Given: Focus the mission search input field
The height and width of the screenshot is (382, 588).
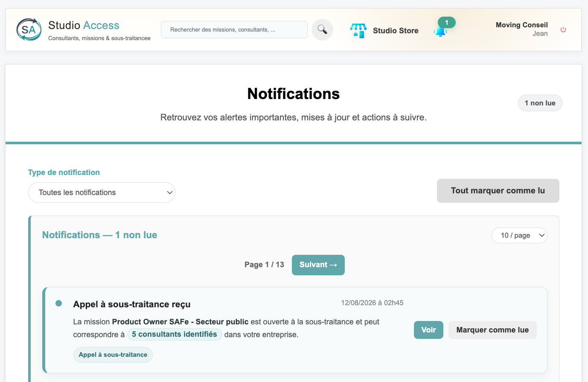Looking at the screenshot, I should click(x=234, y=30).
